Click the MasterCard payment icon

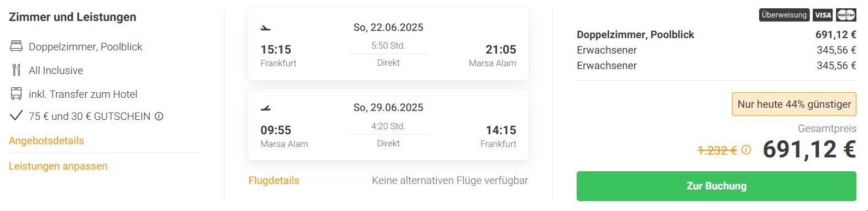(846, 15)
